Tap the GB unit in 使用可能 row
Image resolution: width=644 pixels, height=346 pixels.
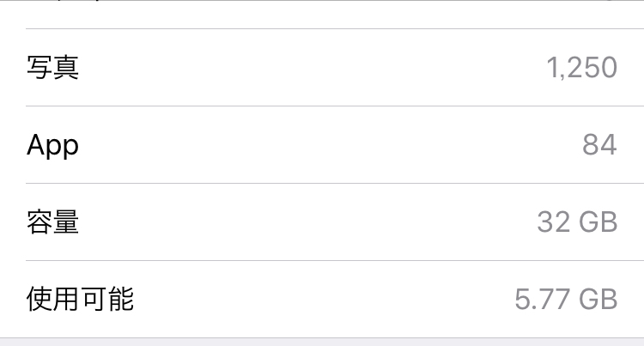point(598,300)
